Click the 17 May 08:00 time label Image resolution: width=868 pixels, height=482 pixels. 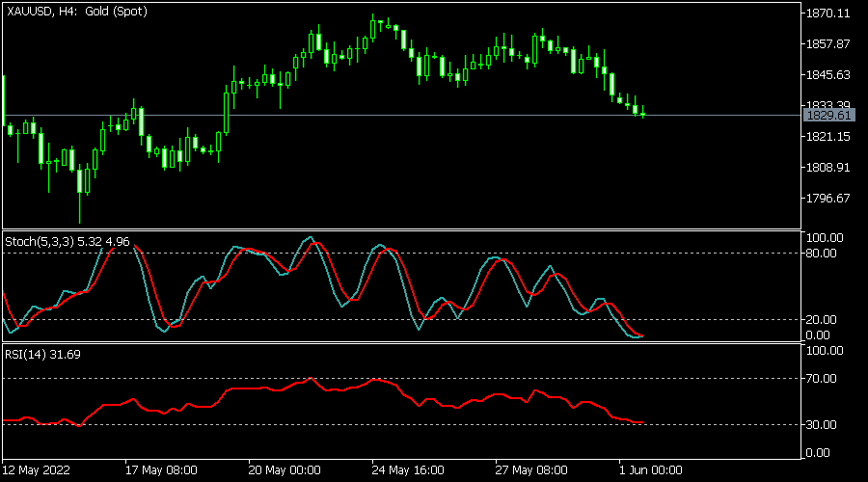[161, 470]
